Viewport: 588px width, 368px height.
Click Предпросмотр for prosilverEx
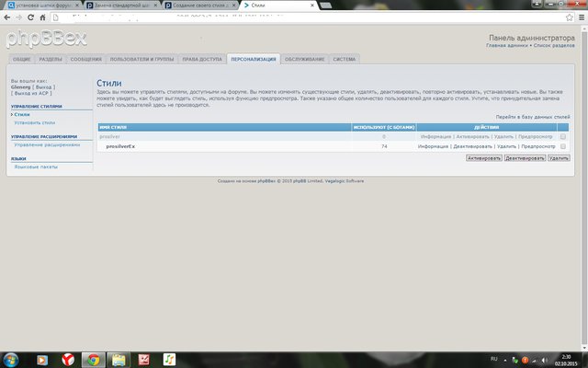pyautogui.click(x=538, y=146)
